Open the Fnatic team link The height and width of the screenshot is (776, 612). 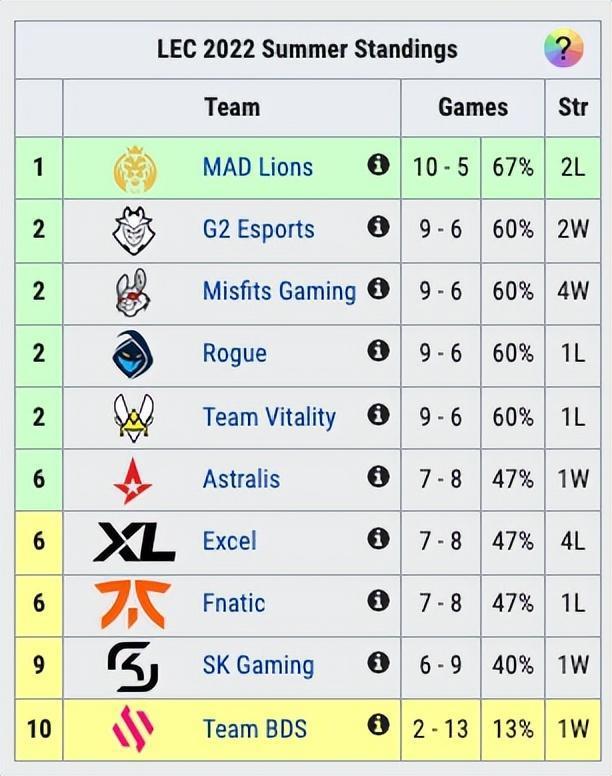pyautogui.click(x=234, y=603)
